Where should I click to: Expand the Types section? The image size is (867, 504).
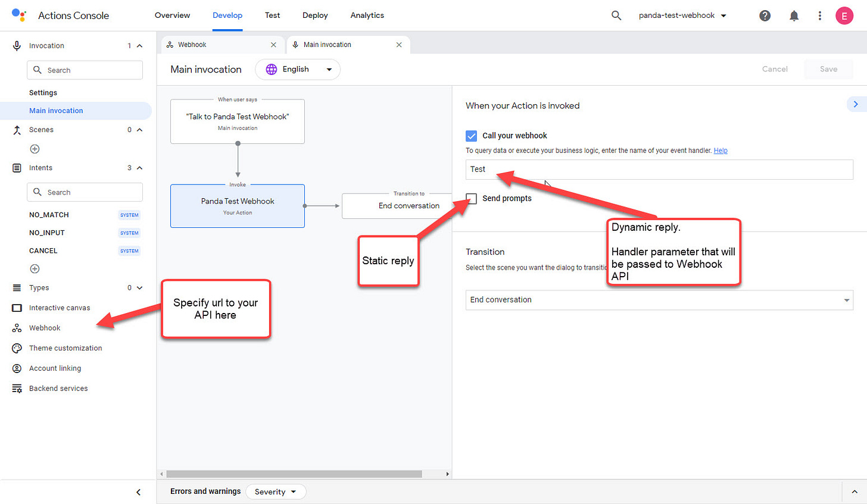click(x=139, y=288)
